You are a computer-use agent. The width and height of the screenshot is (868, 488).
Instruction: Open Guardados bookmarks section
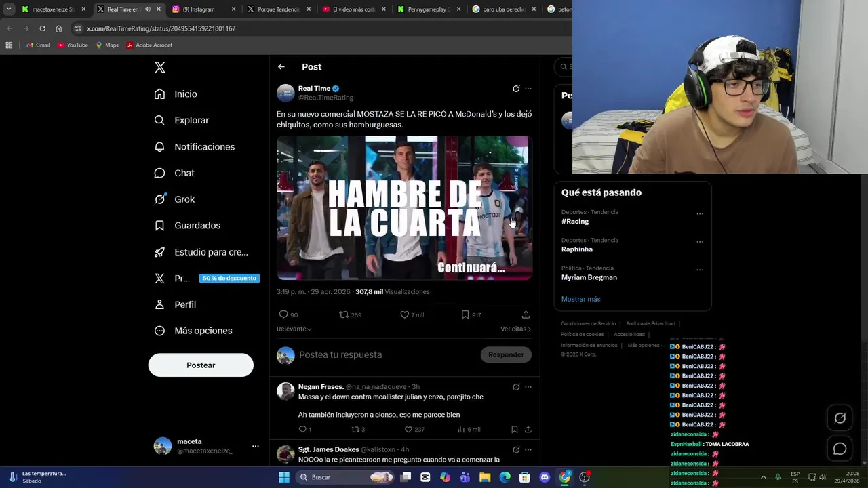tap(187, 225)
